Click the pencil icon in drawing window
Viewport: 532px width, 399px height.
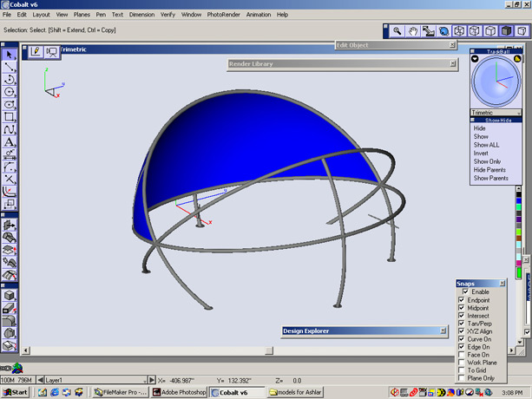(36, 51)
